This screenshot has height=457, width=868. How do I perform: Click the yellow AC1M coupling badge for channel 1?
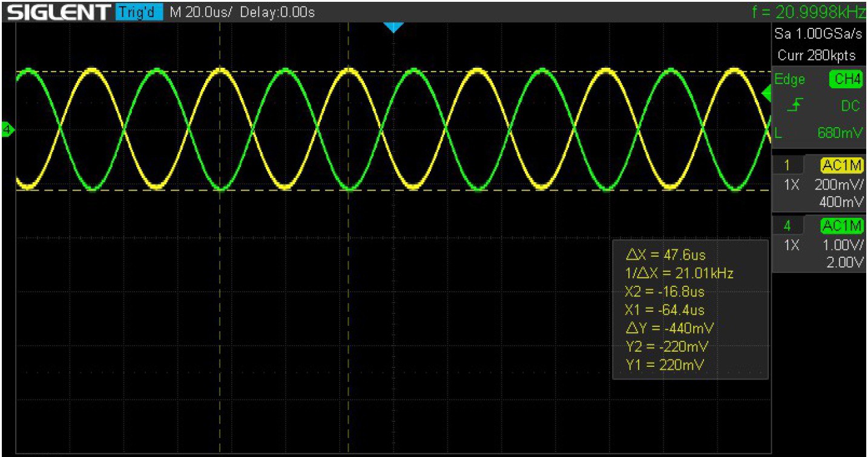841,165
